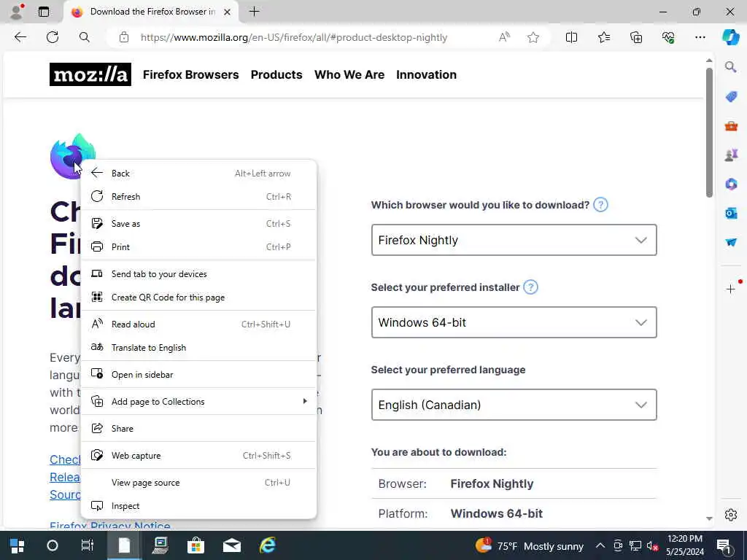Open Internet Explorer from taskbar
The image size is (747, 560).
pyautogui.click(x=267, y=545)
